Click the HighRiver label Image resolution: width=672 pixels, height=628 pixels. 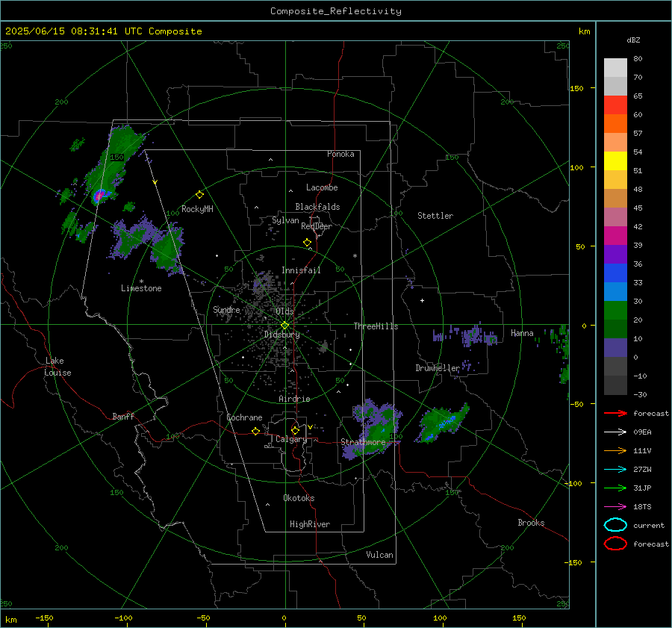(310, 524)
